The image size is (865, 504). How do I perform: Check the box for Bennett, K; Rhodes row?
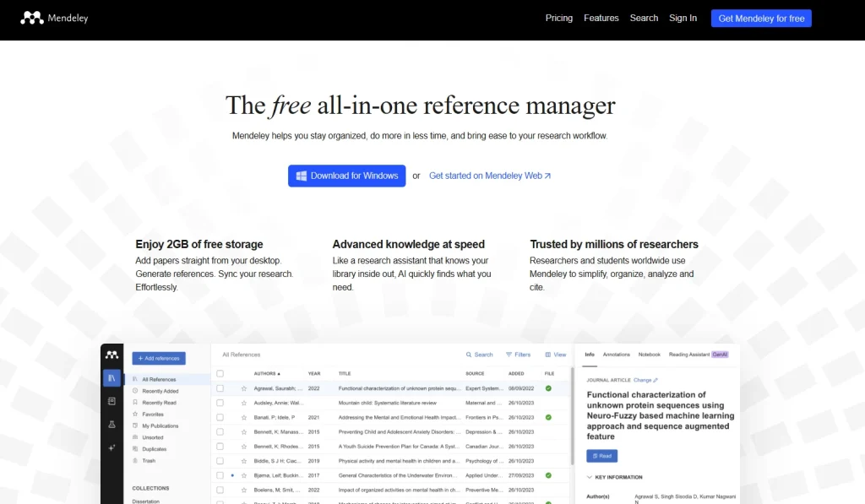point(220,446)
